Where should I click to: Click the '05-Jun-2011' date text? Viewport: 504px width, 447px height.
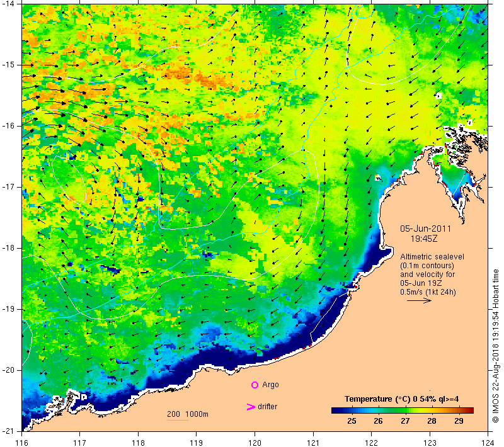(x=425, y=229)
